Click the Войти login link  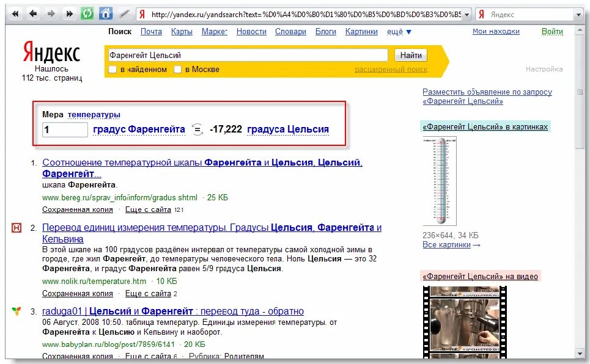click(x=552, y=32)
